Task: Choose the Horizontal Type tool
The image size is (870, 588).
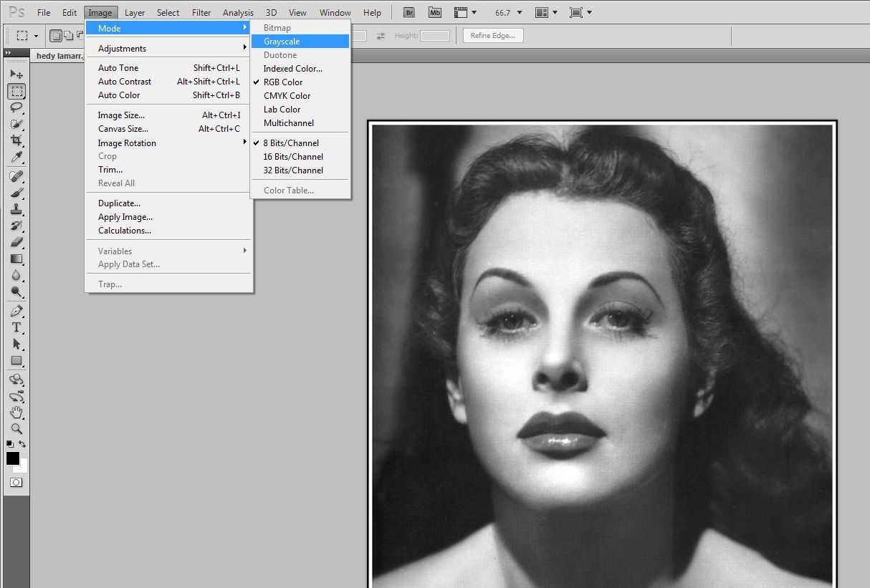Action: 16,327
